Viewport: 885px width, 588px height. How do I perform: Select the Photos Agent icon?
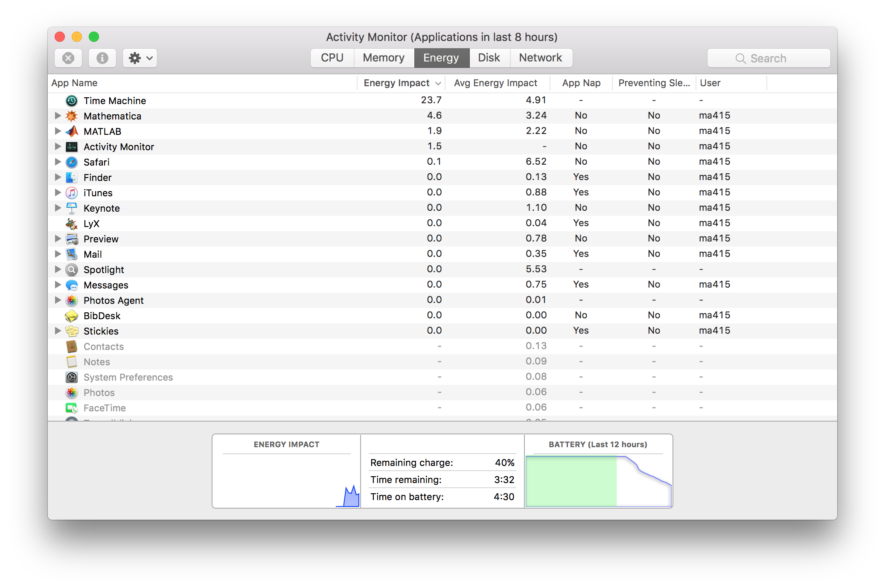click(72, 300)
